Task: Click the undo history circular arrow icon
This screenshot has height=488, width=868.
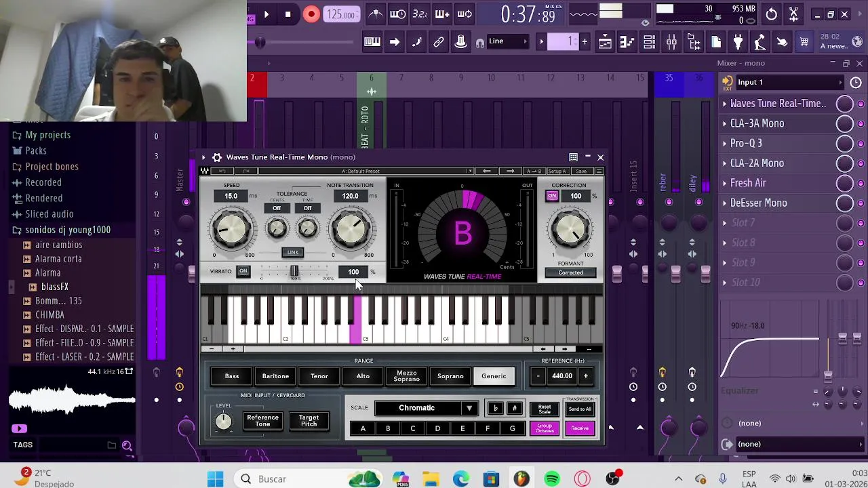Action: [x=772, y=14]
